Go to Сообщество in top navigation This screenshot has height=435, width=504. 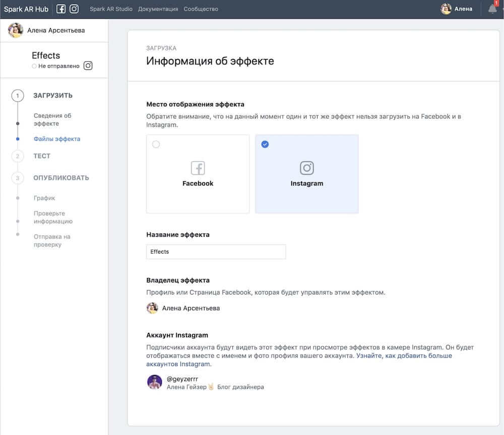pos(201,9)
